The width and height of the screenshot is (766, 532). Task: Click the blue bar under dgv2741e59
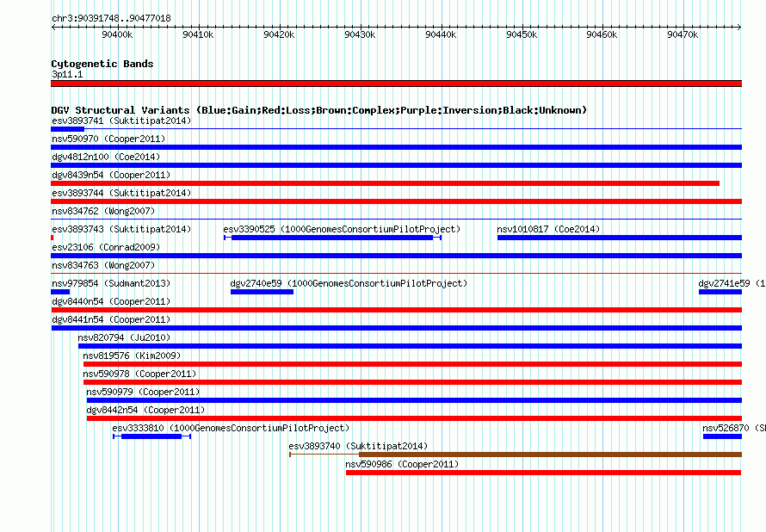(x=720, y=292)
